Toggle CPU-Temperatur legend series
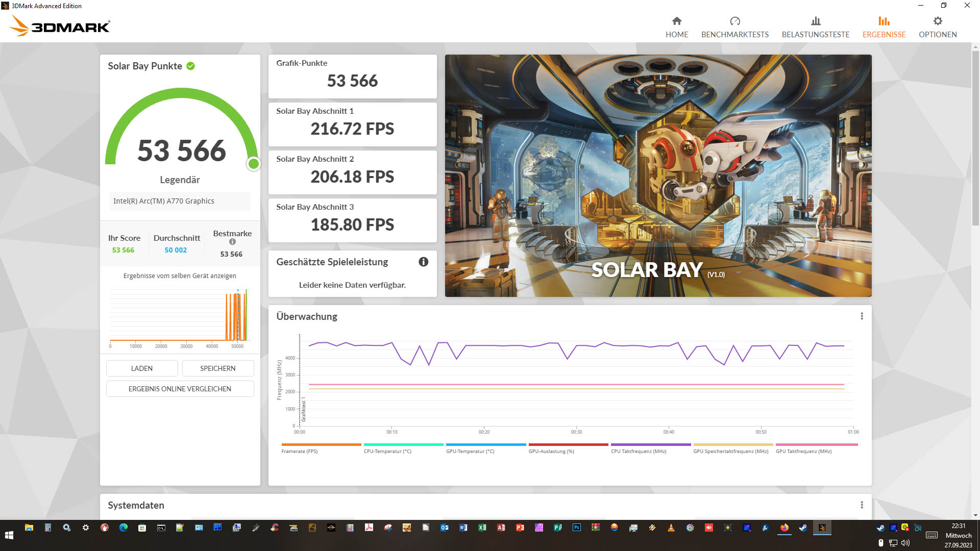 387,451
